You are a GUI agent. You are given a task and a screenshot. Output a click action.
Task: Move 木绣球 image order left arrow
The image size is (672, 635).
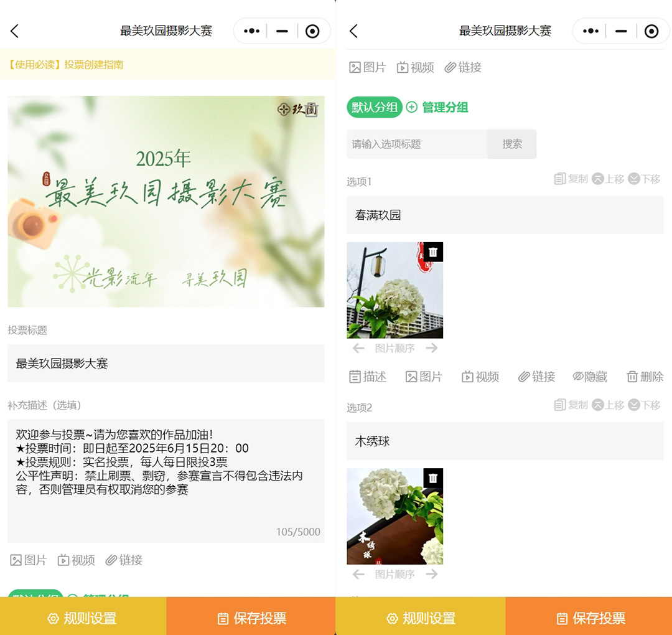point(358,574)
